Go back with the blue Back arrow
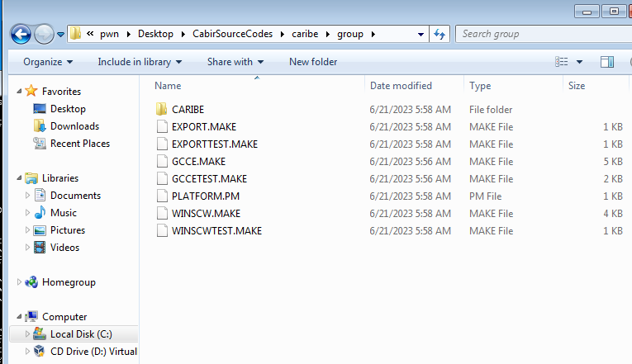The width and height of the screenshot is (632, 364). click(x=21, y=34)
